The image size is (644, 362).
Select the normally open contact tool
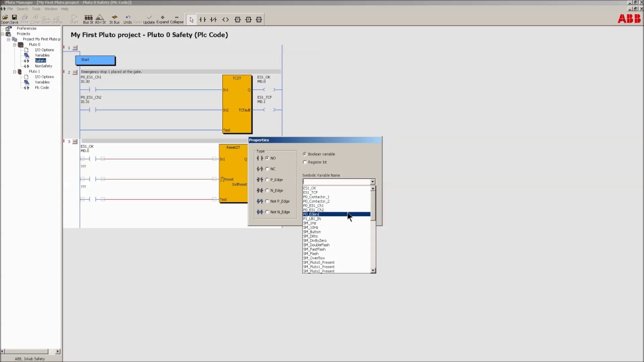(202, 20)
